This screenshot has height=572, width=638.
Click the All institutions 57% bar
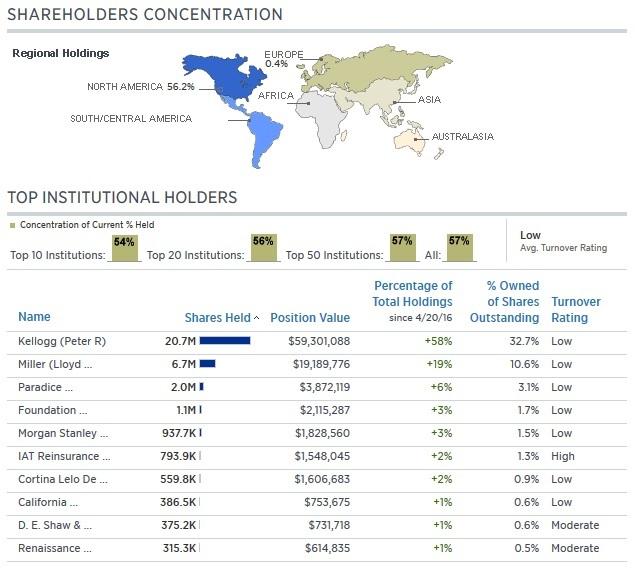click(460, 248)
